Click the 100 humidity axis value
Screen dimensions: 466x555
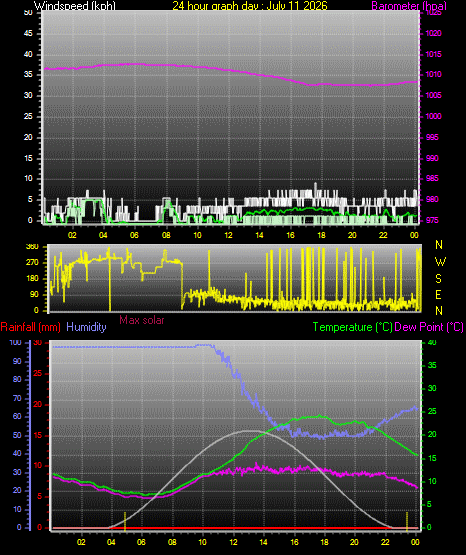(16, 343)
